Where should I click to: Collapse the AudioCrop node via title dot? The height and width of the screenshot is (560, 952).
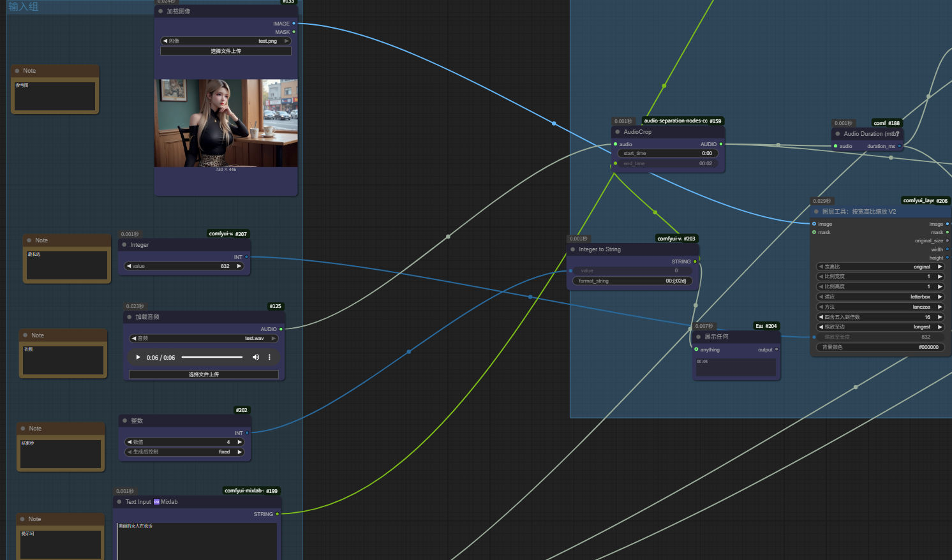coord(618,132)
